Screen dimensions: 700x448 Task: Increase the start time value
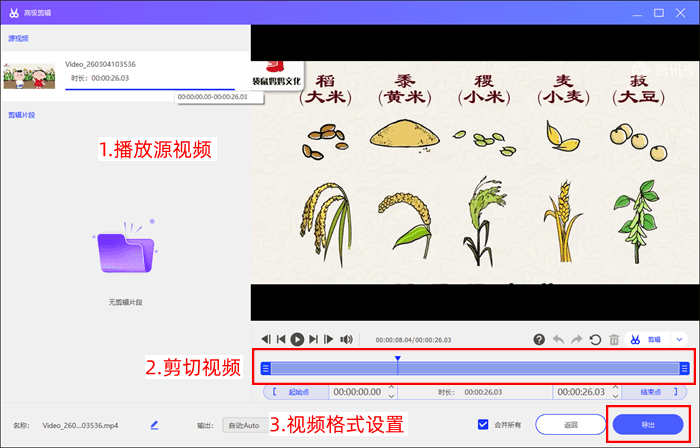(x=392, y=388)
